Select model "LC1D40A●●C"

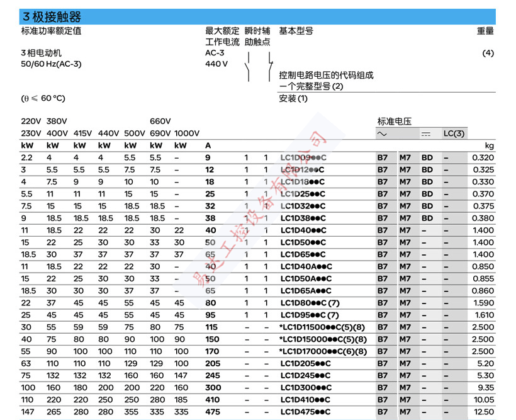pos(306,267)
